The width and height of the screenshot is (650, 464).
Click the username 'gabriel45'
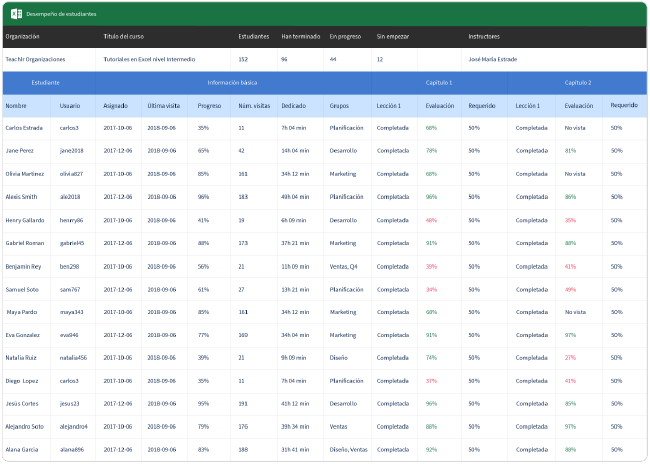(x=72, y=243)
